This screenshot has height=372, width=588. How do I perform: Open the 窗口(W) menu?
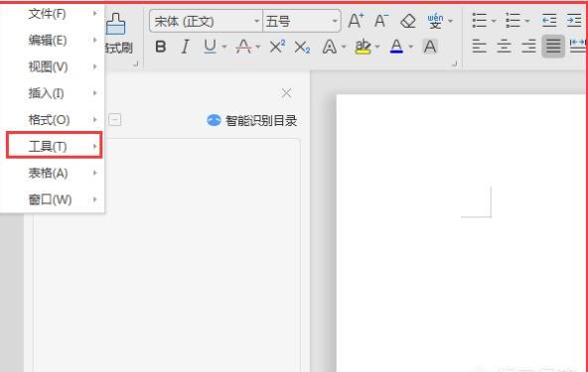[53, 199]
